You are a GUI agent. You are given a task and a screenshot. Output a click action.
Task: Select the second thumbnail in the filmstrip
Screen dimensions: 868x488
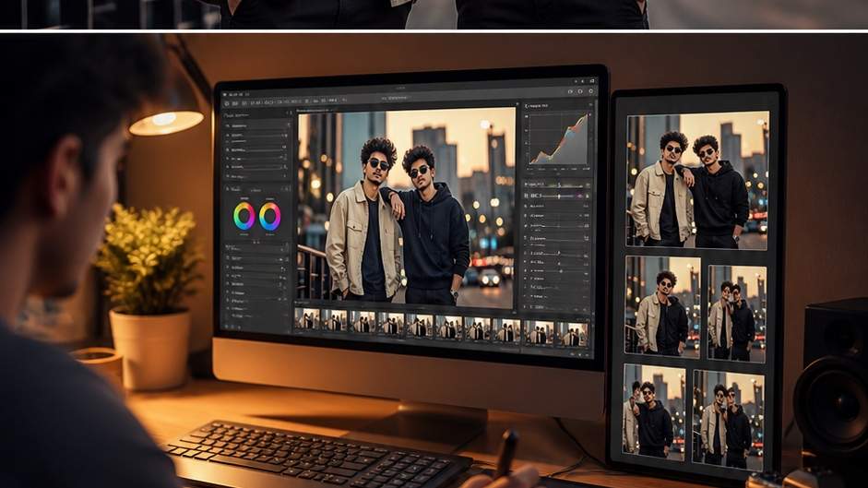point(334,320)
